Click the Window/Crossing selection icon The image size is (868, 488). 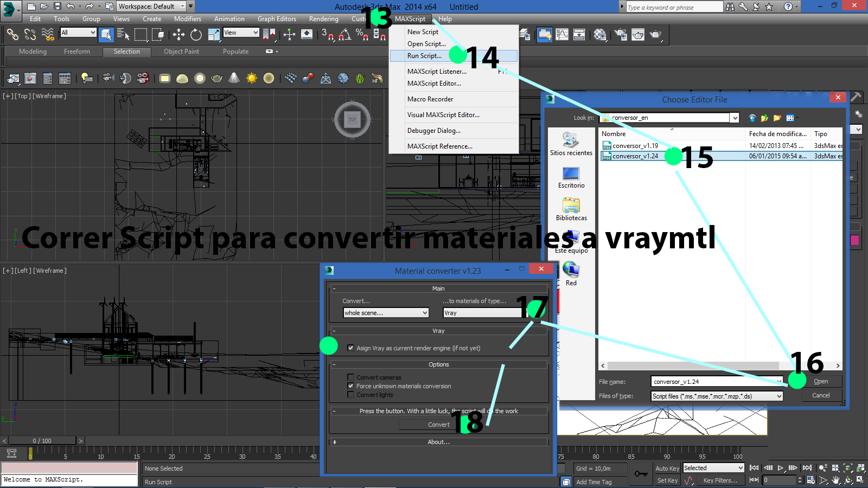[x=158, y=35]
